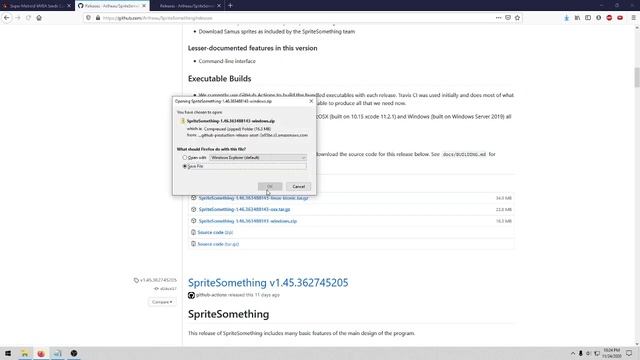Screen dimensions: 640x360
Task: Open the Library icon in toolbar
Action: pyautogui.click(x=577, y=18)
